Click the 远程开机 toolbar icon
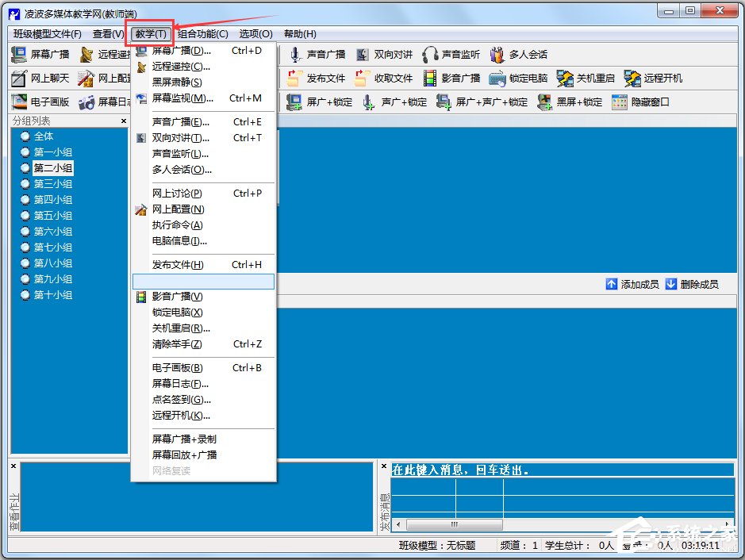 tap(632, 79)
